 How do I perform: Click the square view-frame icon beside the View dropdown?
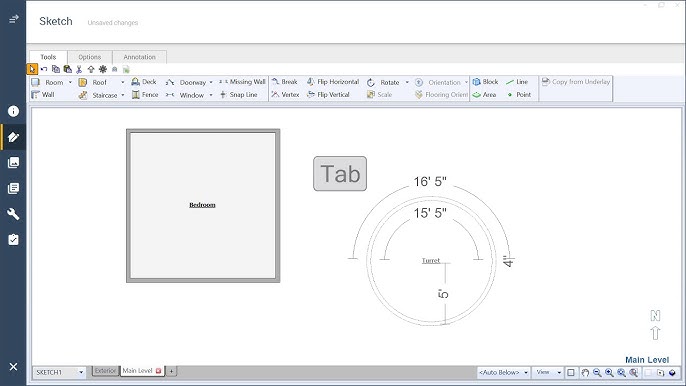(571, 373)
